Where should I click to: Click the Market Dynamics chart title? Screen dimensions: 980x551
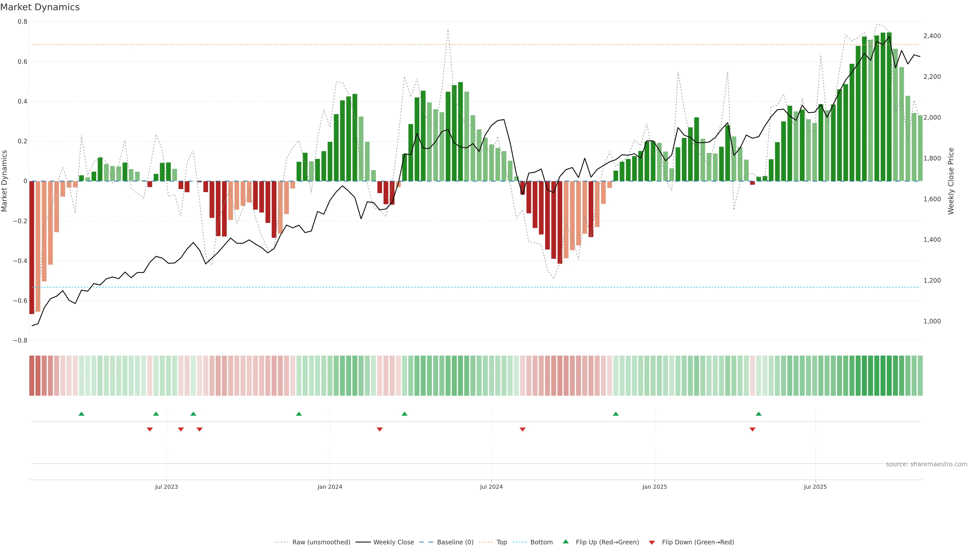[40, 7]
